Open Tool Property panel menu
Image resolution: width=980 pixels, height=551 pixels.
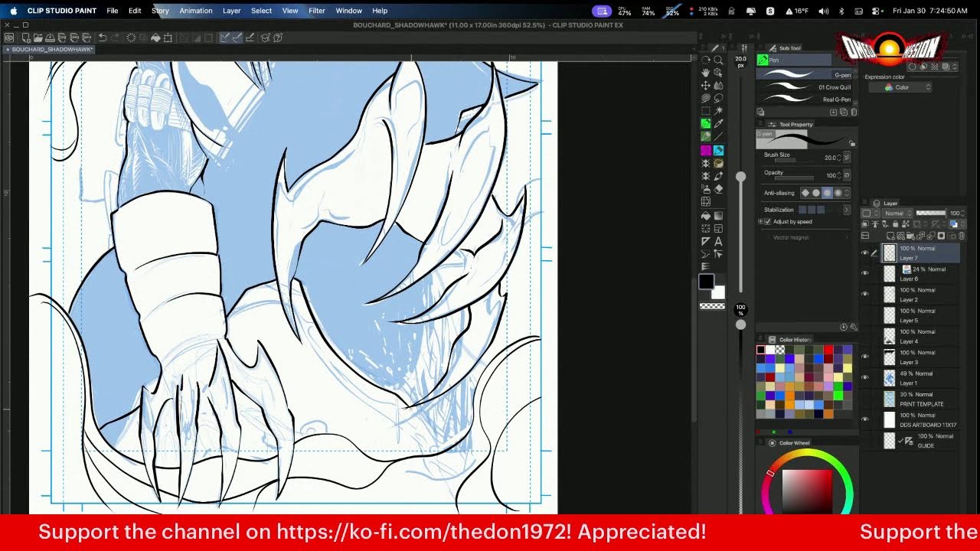pos(760,123)
